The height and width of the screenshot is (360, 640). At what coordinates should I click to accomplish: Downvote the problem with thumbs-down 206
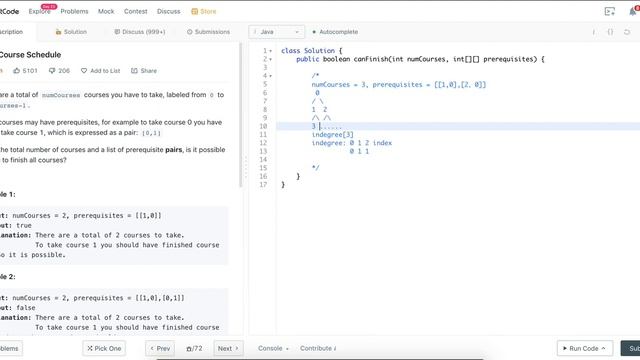pyautogui.click(x=59, y=71)
